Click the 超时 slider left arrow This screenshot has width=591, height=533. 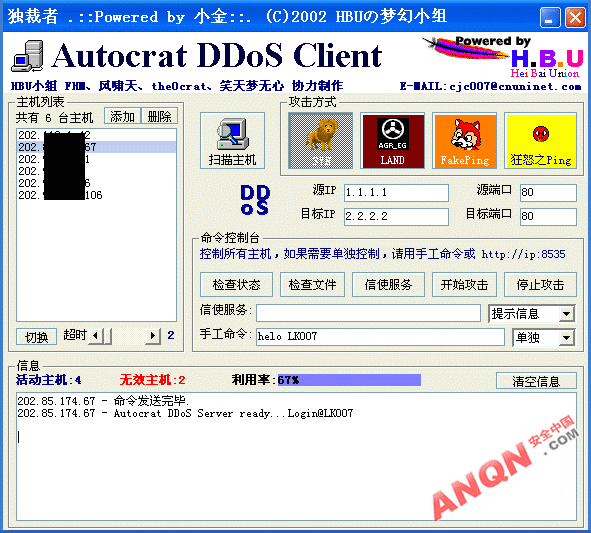96,335
